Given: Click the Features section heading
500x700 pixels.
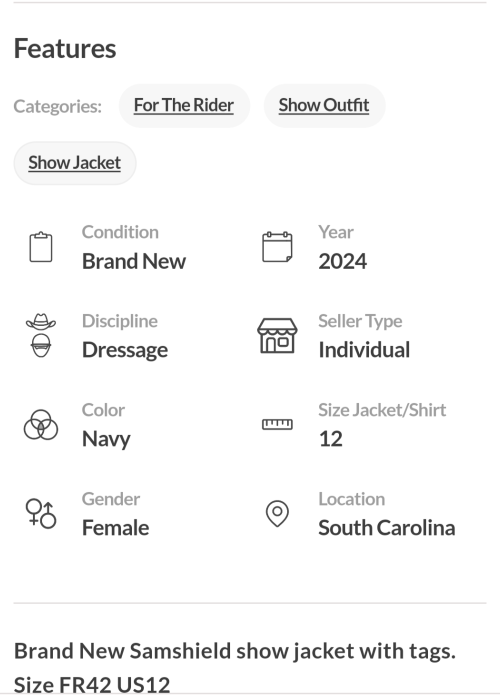Looking at the screenshot, I should click(65, 48).
